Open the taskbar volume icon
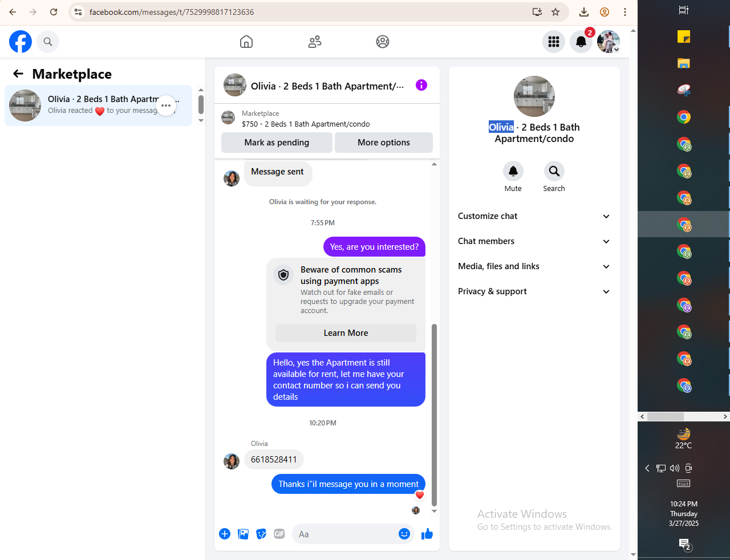This screenshot has width=730, height=560. (x=675, y=468)
